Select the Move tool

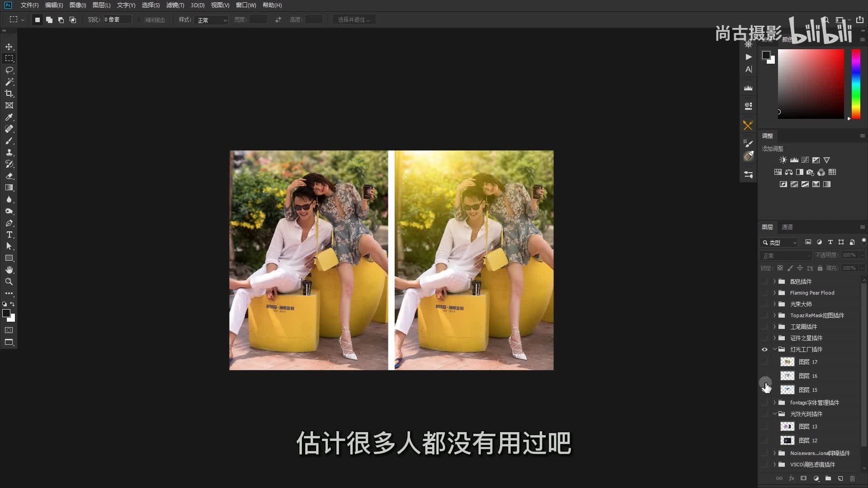pyautogui.click(x=9, y=47)
